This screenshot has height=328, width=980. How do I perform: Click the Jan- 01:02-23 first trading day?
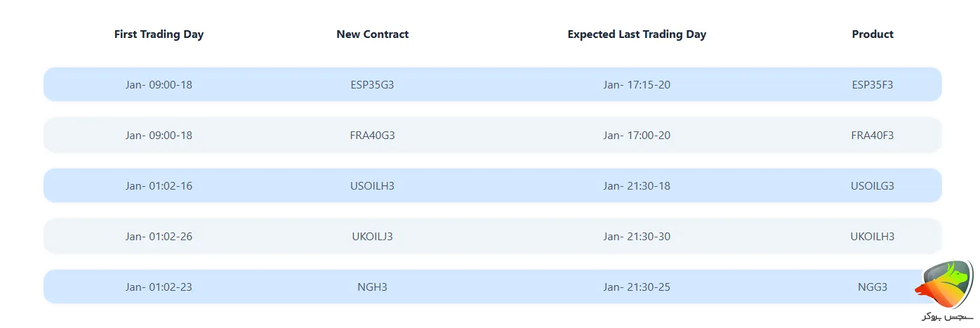[159, 287]
